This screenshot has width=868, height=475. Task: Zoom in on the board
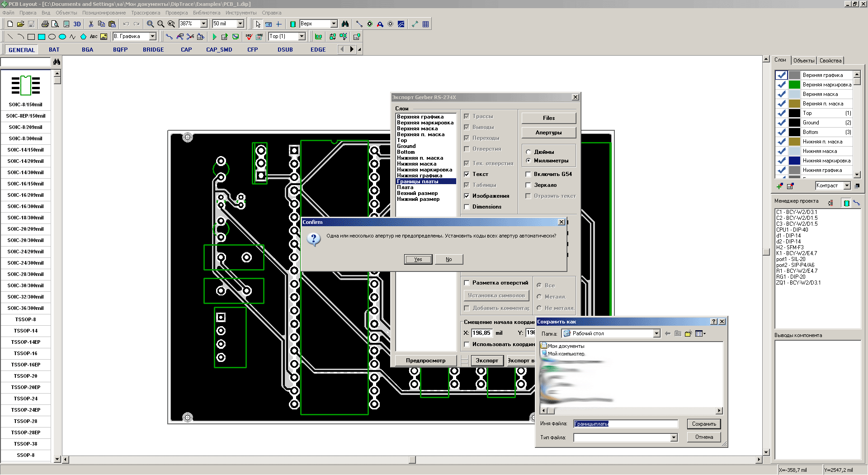pos(150,24)
